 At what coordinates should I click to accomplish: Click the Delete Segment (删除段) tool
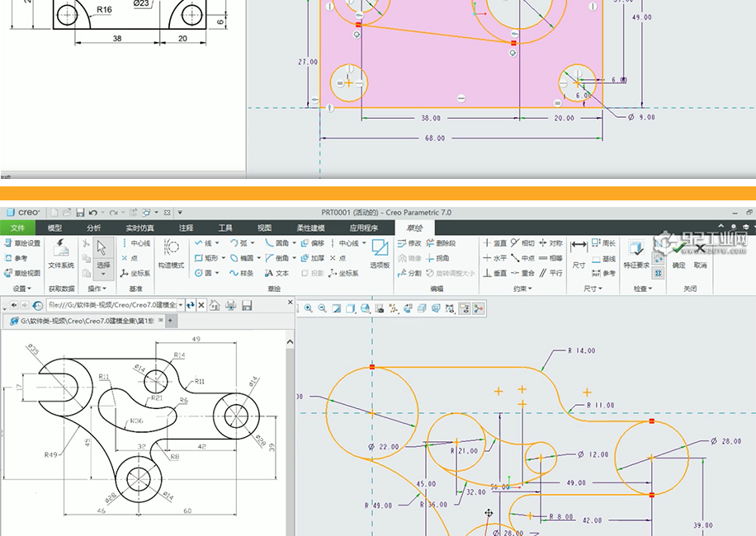click(441, 243)
